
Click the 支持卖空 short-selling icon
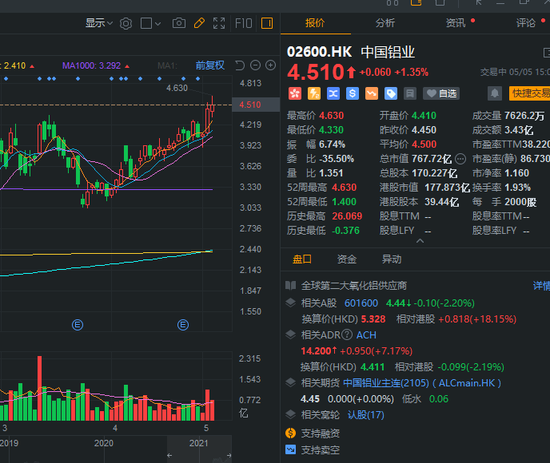[x=290, y=449]
